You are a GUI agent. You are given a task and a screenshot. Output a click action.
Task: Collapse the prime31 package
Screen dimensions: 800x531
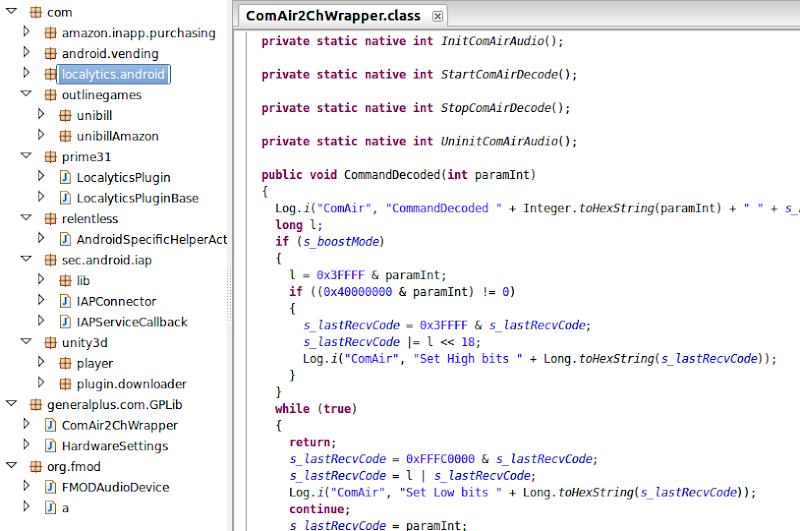click(26, 155)
